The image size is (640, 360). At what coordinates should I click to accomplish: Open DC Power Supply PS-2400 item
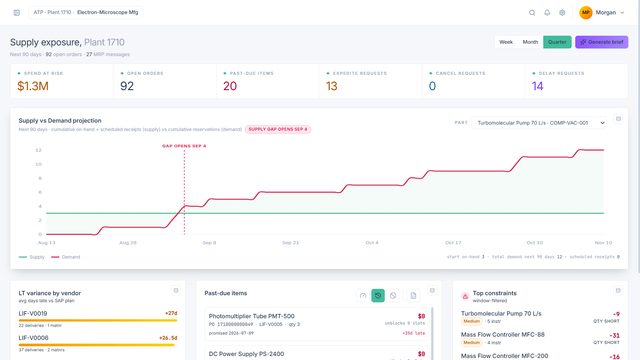(x=317, y=353)
